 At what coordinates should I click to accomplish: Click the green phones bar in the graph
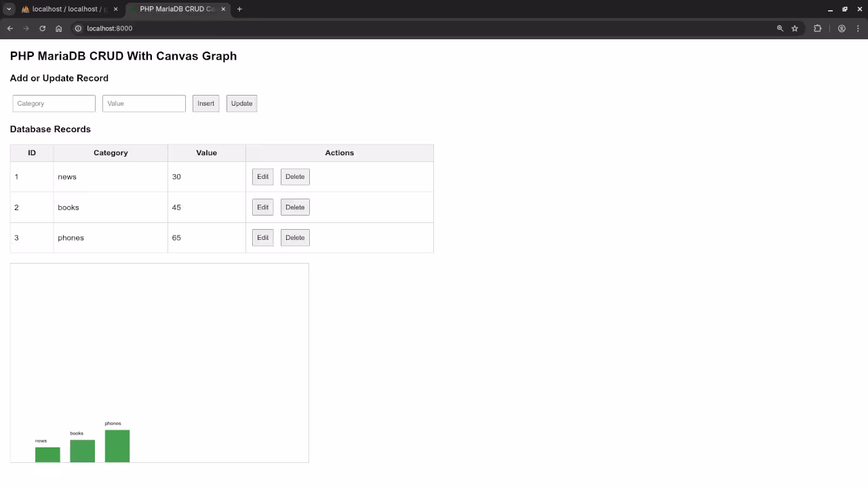pos(117,445)
